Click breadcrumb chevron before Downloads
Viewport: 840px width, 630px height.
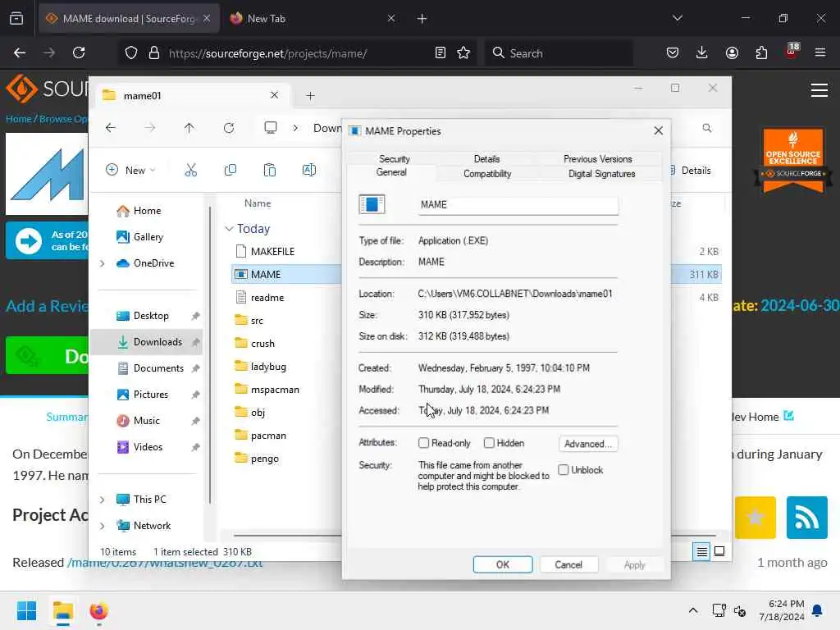click(295, 128)
